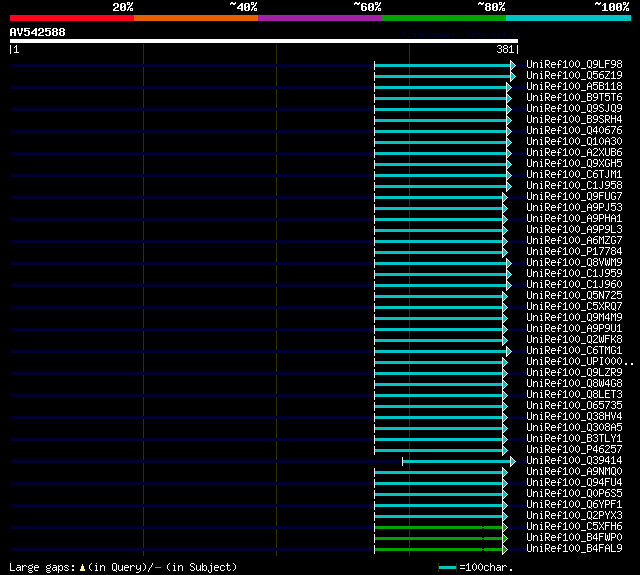Select UniRef100_Q8LET3 label
Viewport: 640px width, 575px height.
click(x=574, y=395)
